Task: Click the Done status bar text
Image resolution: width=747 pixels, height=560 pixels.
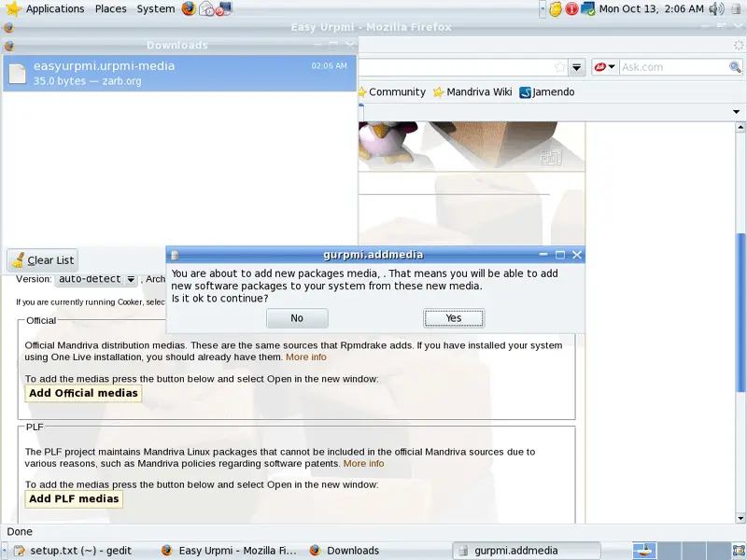Action: [x=20, y=532]
